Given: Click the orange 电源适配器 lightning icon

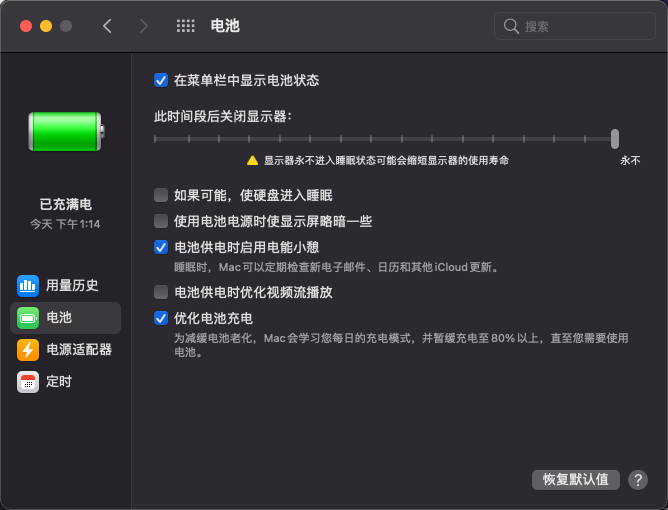Looking at the screenshot, I should tap(28, 350).
